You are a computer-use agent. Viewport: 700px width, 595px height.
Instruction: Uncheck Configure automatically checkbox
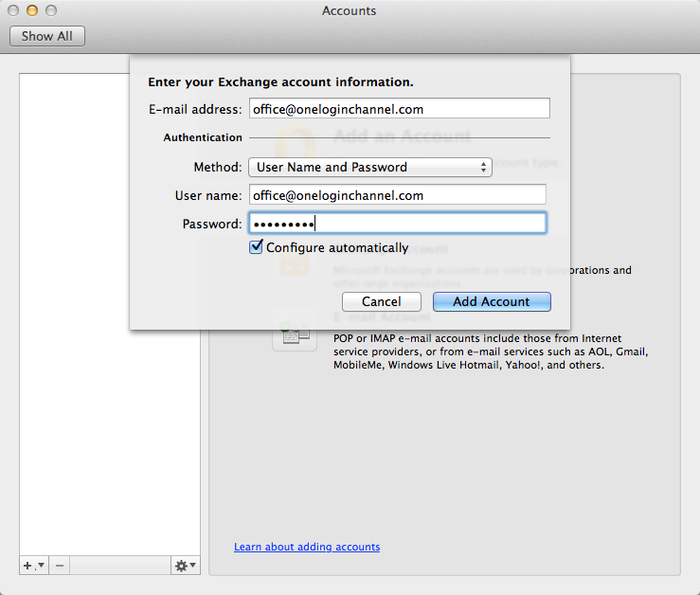[256, 246]
